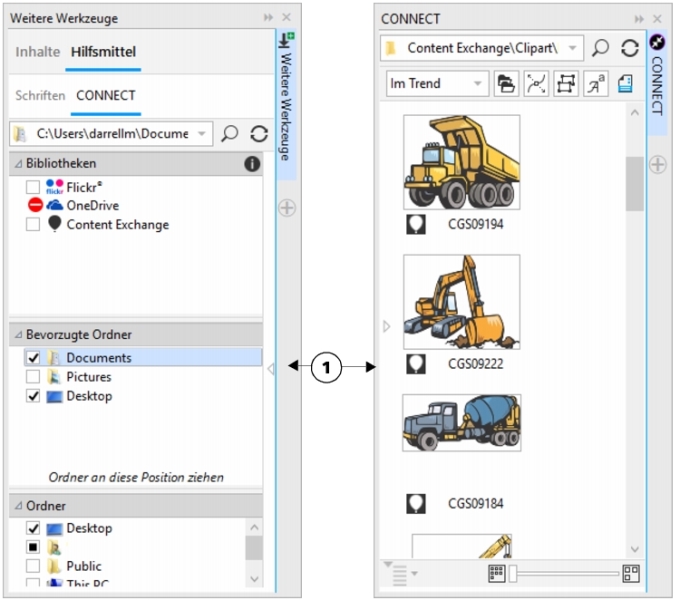This screenshot has height=600, width=680.
Task: Select the dump truck clipart CGS09194
Action: (x=461, y=162)
